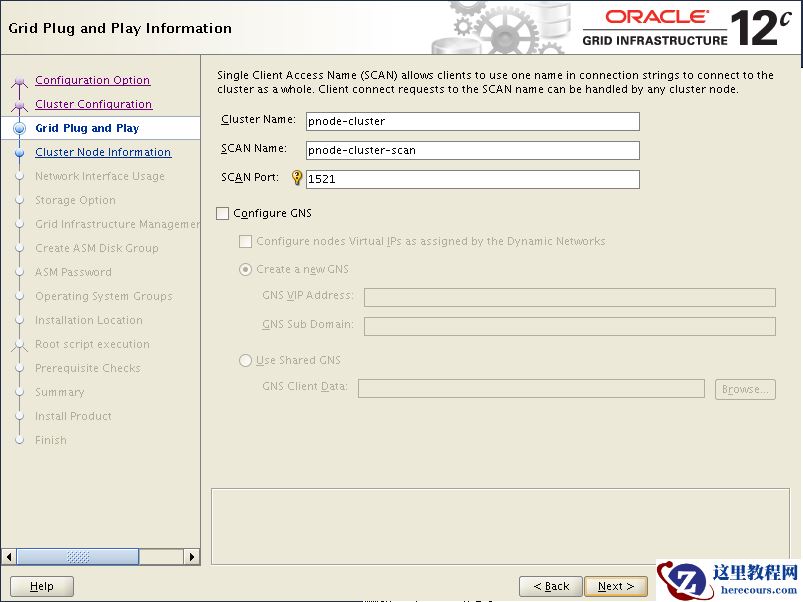Click in the Cluster Name field
The height and width of the screenshot is (602, 803).
point(473,121)
